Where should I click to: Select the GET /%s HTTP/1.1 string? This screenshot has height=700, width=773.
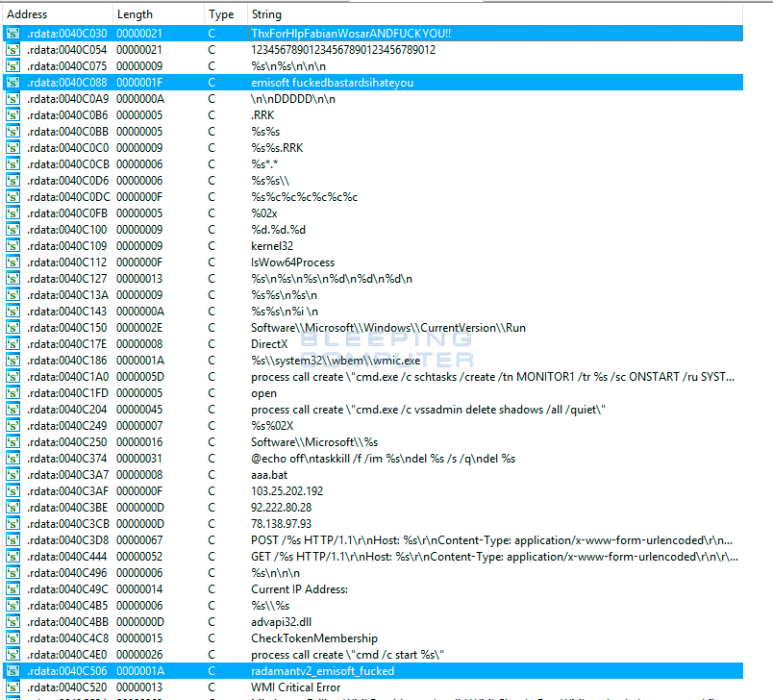(x=494, y=557)
